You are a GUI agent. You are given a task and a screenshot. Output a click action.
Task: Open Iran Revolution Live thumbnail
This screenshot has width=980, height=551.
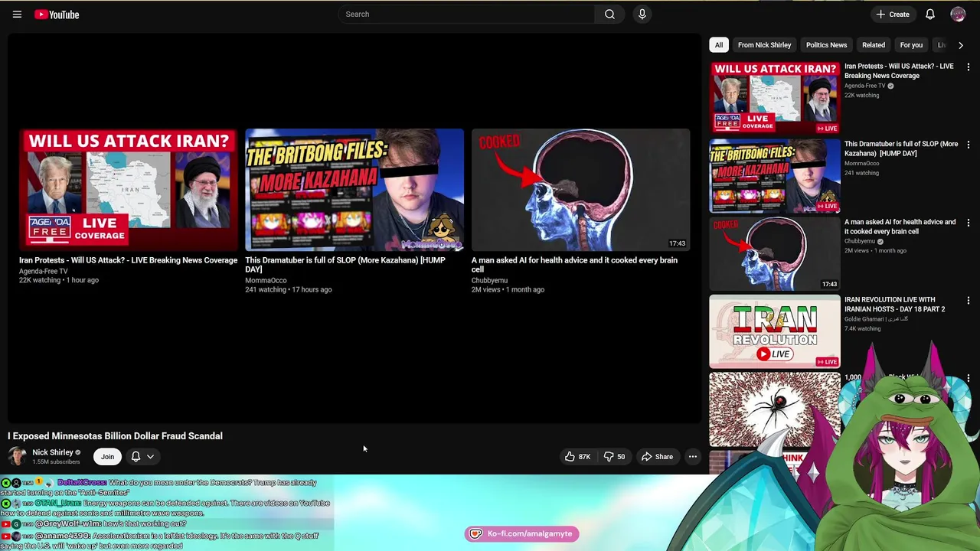click(x=775, y=331)
